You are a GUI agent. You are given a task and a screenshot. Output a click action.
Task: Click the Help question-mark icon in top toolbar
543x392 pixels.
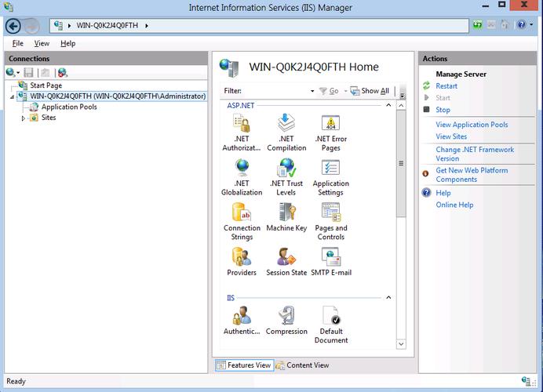[521, 25]
